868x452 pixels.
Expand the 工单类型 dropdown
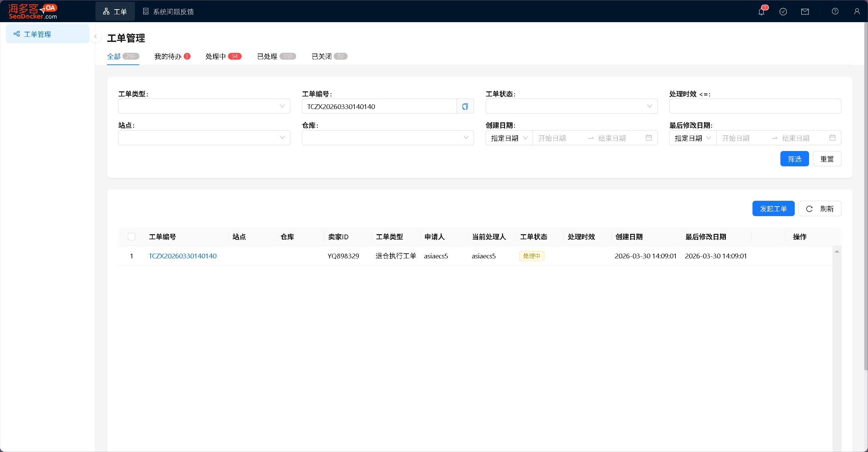tap(204, 106)
